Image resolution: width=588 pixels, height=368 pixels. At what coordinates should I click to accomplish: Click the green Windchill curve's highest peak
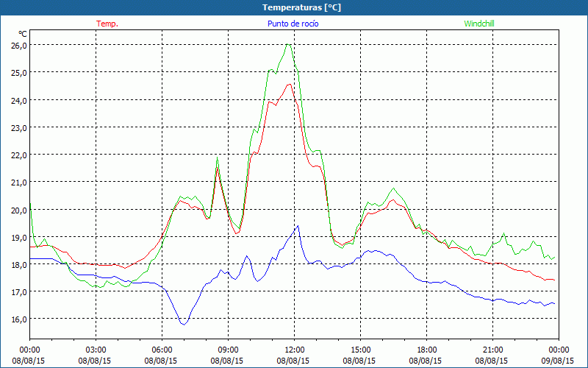(x=288, y=45)
